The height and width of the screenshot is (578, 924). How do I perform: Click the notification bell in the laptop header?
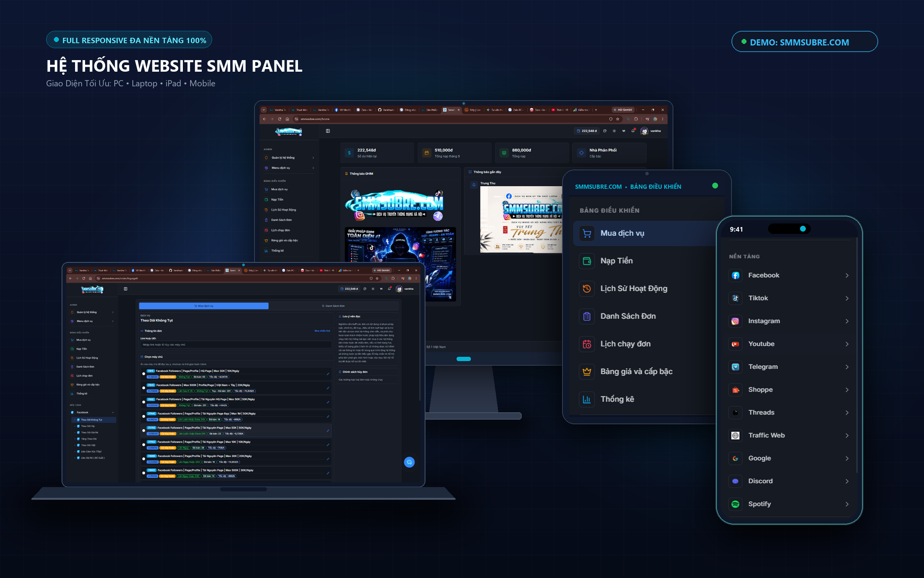(x=389, y=289)
